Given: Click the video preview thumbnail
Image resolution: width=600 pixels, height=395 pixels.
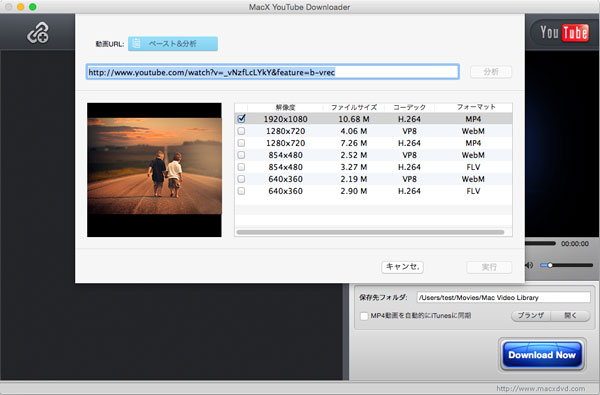Looking at the screenshot, I should pyautogui.click(x=154, y=170).
